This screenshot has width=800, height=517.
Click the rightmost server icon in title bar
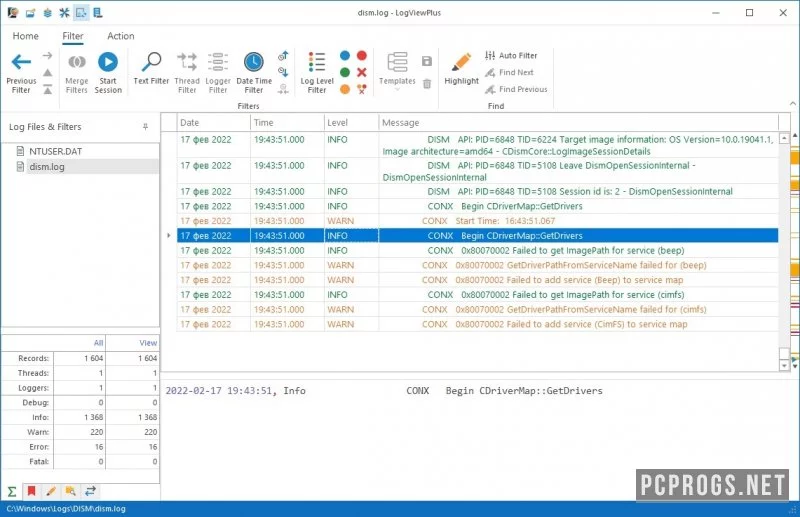coord(97,13)
